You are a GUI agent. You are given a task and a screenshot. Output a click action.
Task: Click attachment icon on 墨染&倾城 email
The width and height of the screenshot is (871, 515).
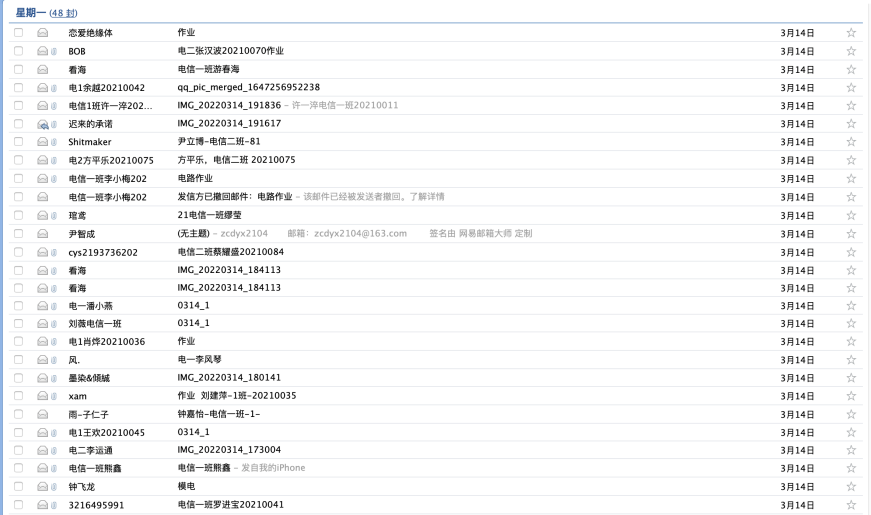(55, 377)
